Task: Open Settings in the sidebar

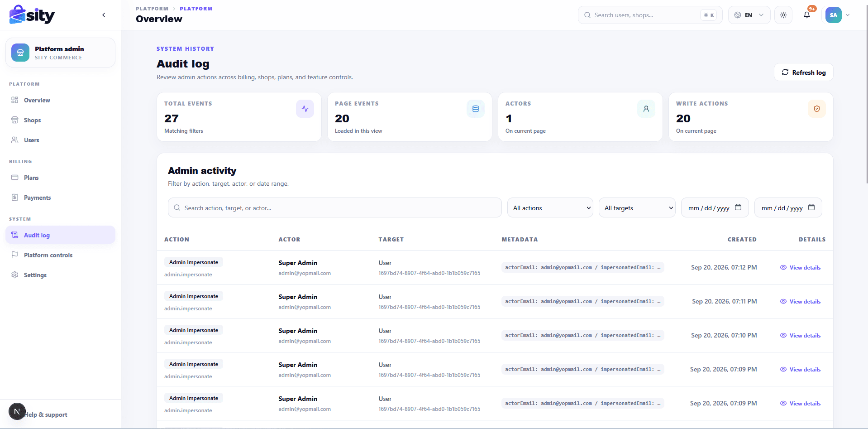Action: (x=60, y=275)
